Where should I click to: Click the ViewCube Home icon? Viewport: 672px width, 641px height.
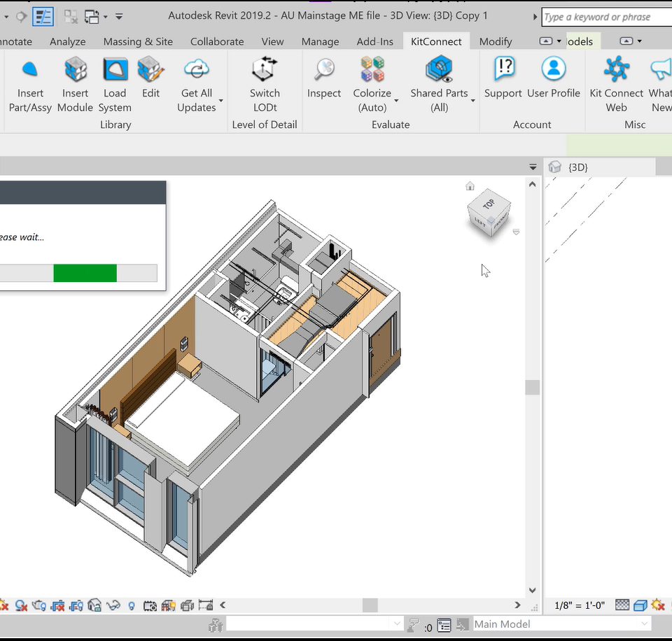pos(470,186)
